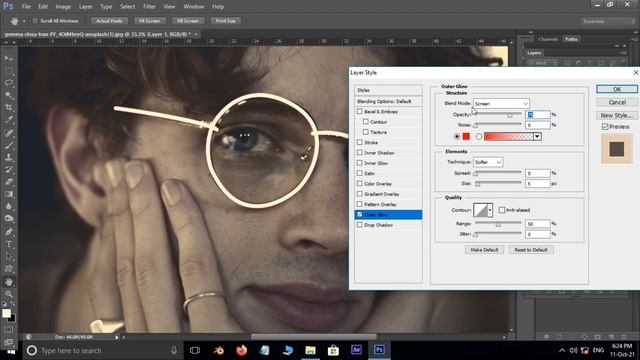640x360 pixels.
Task: Adjust the Opacity slider
Action: pos(510,115)
